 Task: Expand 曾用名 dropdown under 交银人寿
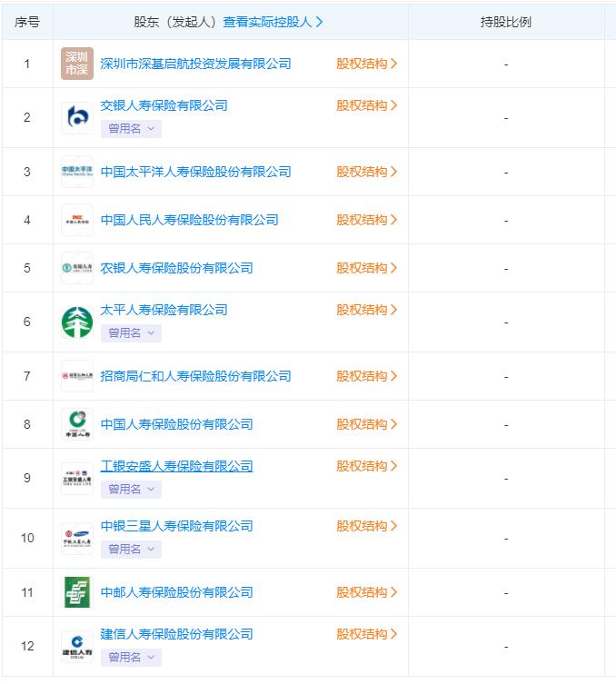131,129
